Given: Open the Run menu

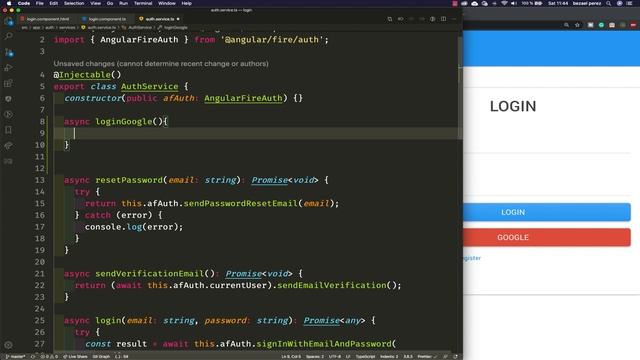Looking at the screenshot, I should click(123, 3).
